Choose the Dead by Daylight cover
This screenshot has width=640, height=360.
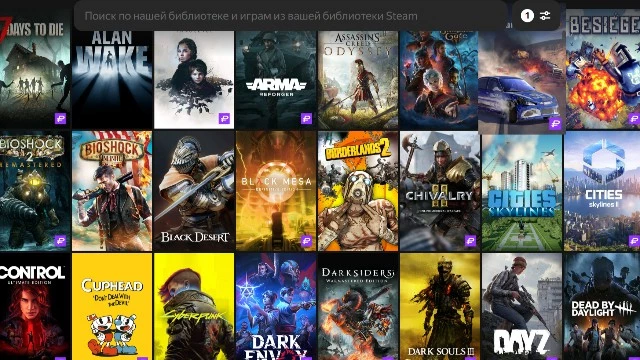tap(602, 307)
